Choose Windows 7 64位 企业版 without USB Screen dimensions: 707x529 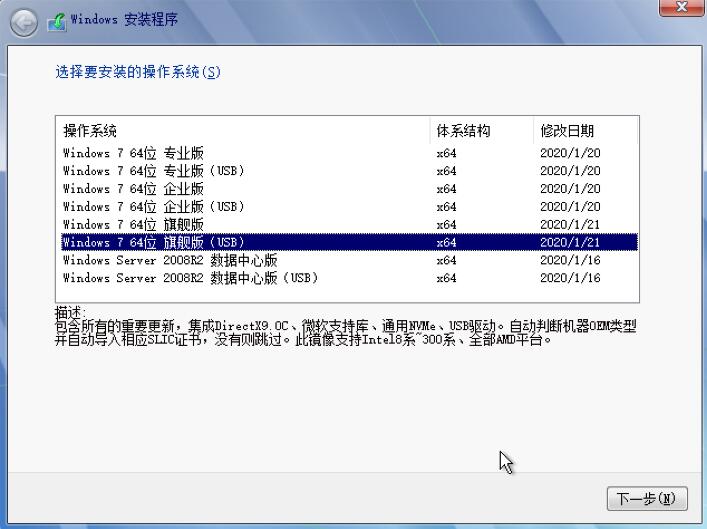133,189
